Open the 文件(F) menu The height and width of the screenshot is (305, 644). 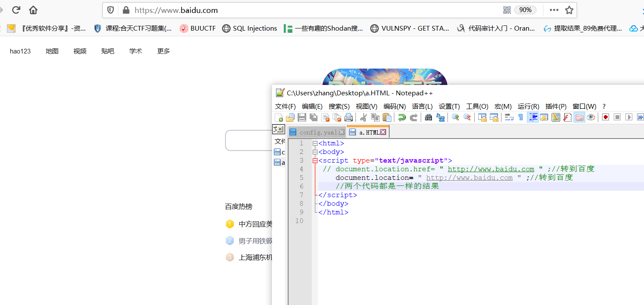(x=286, y=107)
